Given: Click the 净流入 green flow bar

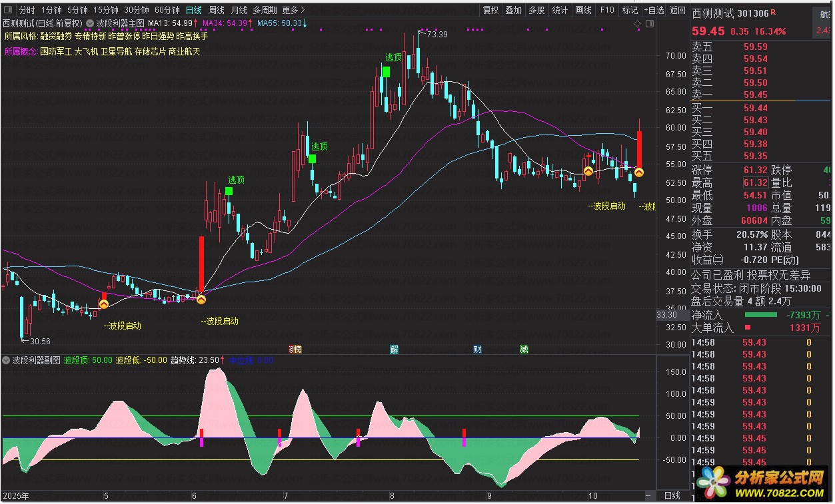Looking at the screenshot, I should pos(760,314).
